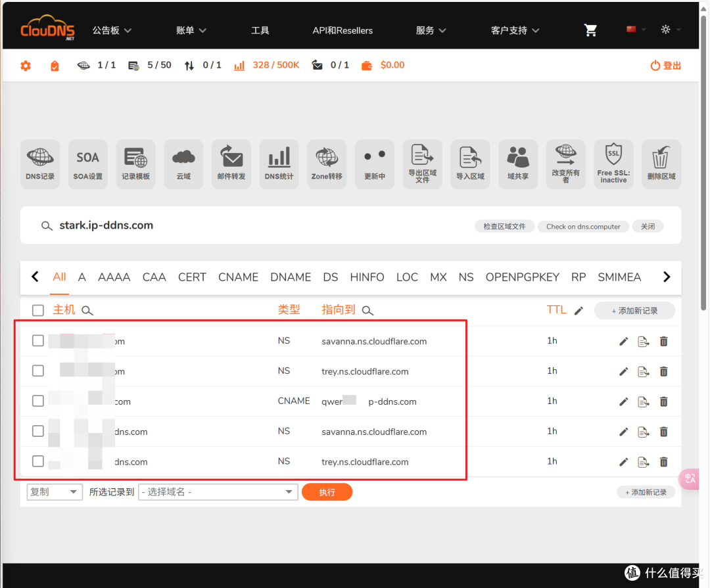Click the 删除区域 trash tile
Viewport: 710px width, 588px height.
661,164
